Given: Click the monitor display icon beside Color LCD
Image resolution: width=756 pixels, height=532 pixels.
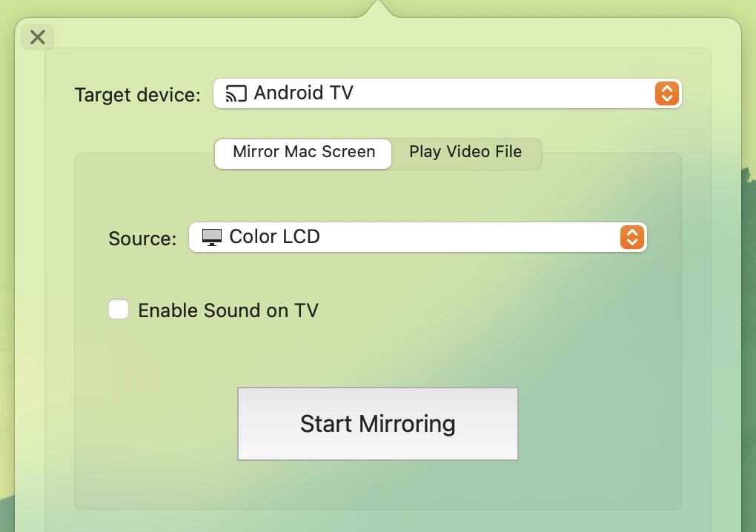Looking at the screenshot, I should [210, 237].
